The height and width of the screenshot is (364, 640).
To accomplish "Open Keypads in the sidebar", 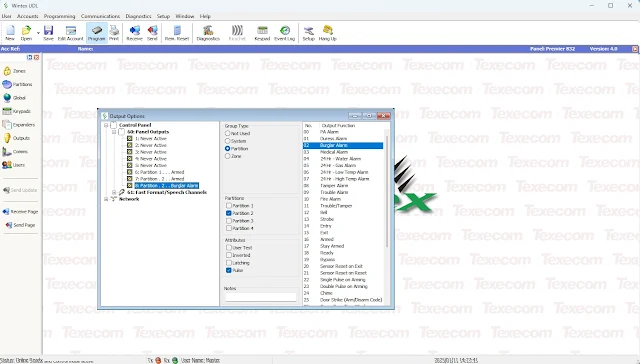I will (x=16, y=111).
